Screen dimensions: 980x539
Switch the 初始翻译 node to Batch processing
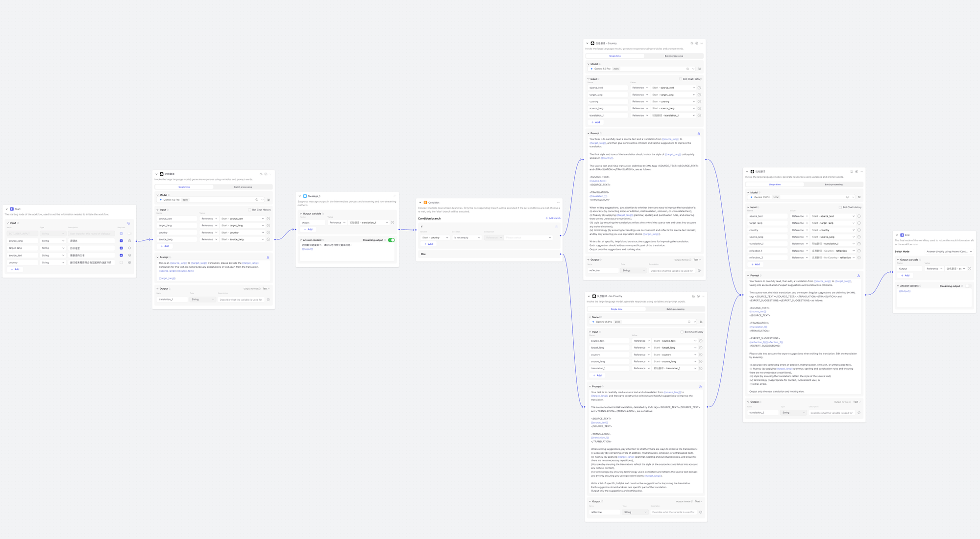[x=243, y=187]
